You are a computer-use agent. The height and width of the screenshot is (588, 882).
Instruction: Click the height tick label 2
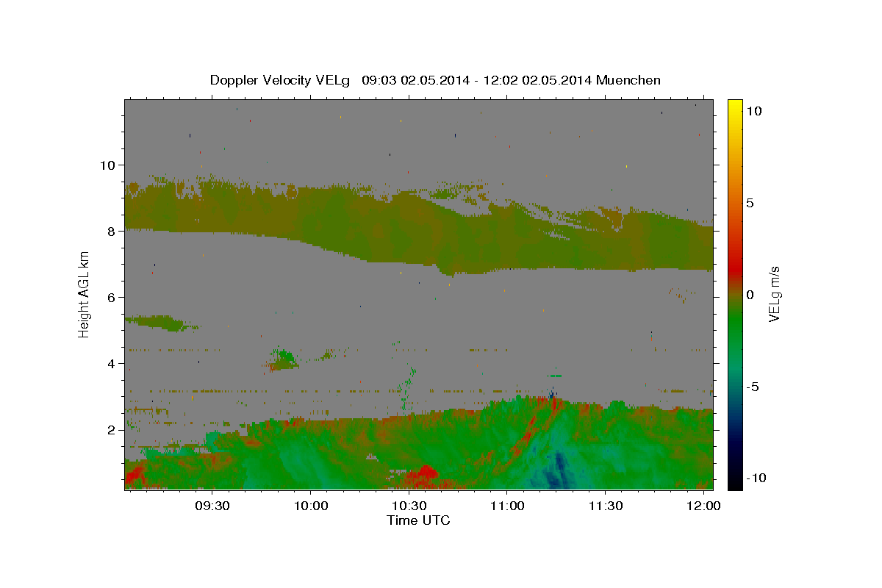[112, 429]
